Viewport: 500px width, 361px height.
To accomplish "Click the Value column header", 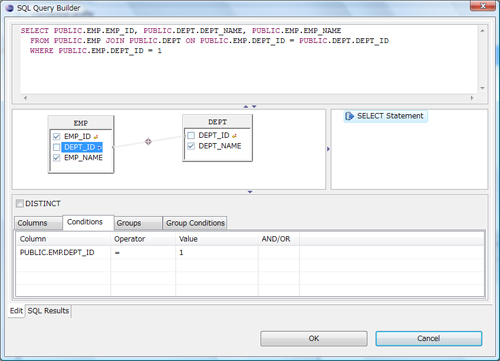I will pyautogui.click(x=217, y=239).
